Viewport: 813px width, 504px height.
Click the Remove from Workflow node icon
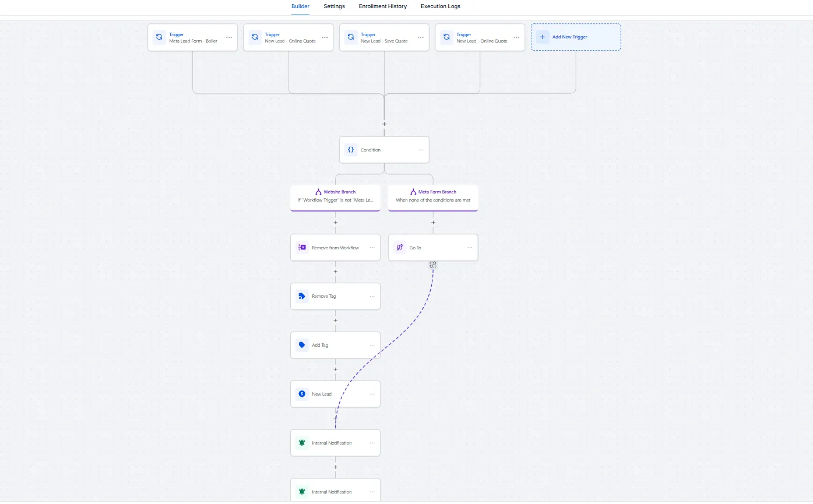(302, 248)
